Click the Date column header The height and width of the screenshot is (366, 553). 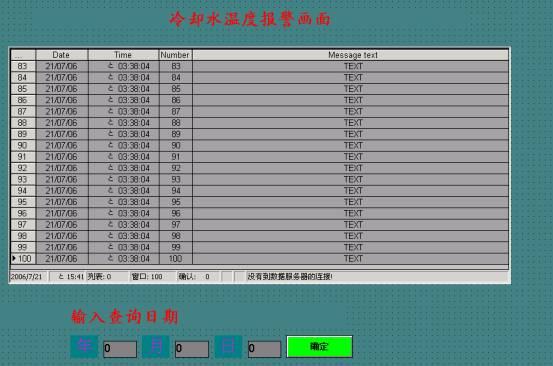tap(61, 55)
